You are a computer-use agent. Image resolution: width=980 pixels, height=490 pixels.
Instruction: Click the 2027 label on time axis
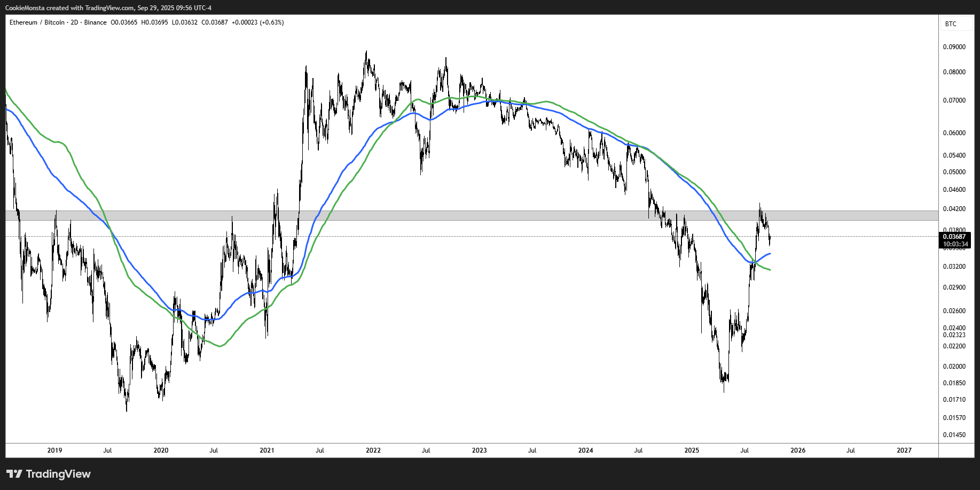(x=904, y=450)
